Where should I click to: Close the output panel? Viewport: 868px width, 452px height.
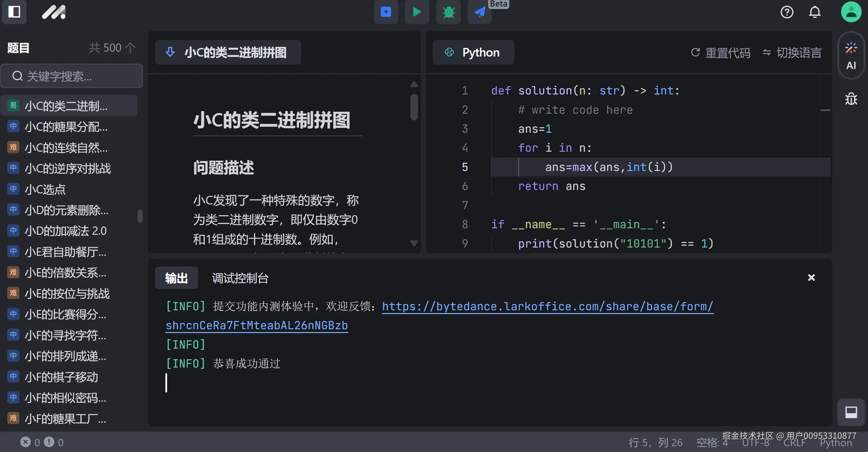point(811,278)
